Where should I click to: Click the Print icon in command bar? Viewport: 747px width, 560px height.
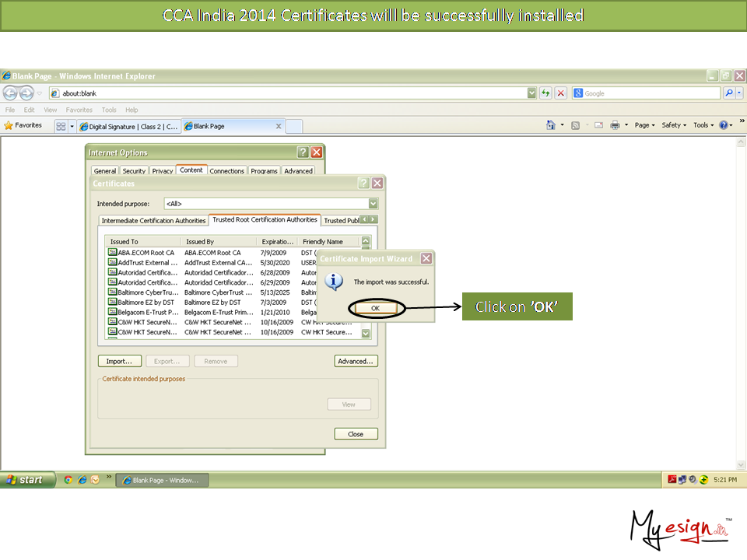pos(615,125)
